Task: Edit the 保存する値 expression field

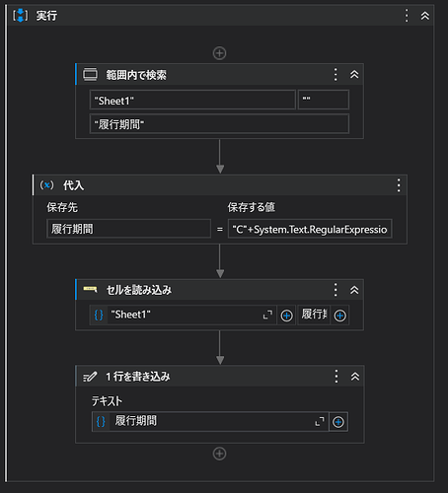Action: pyautogui.click(x=310, y=229)
